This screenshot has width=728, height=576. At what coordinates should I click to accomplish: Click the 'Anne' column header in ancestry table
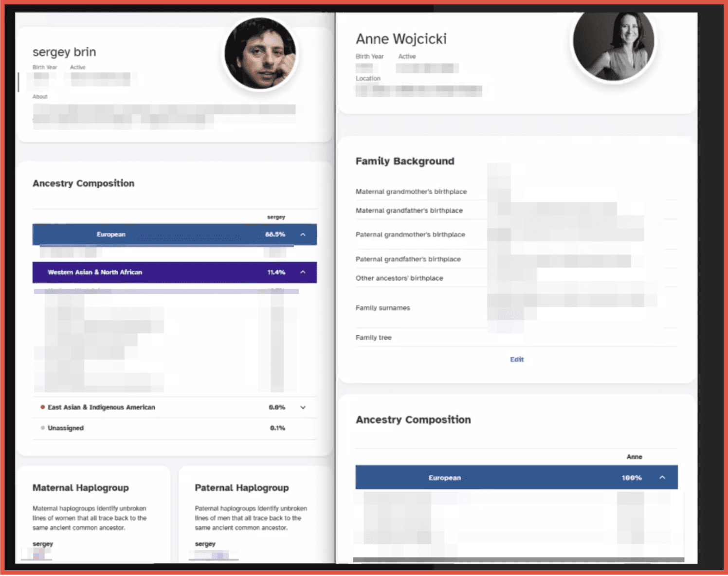click(x=634, y=457)
